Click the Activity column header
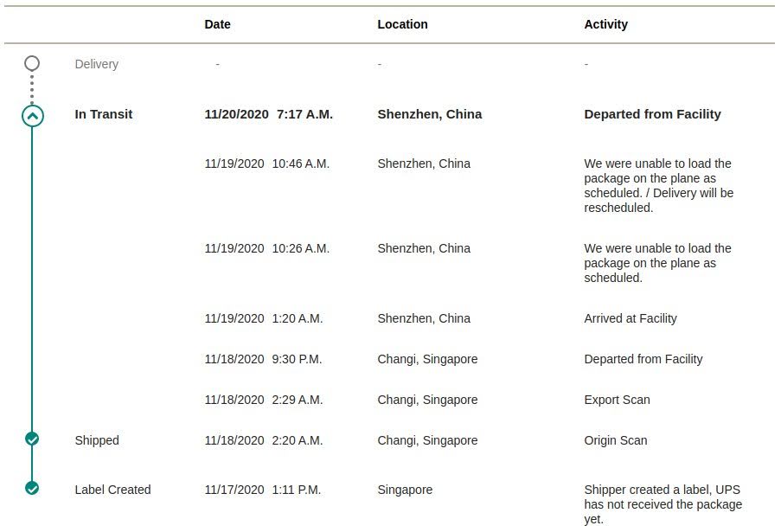Screen dimensions: 781x532 pyautogui.click(x=605, y=24)
